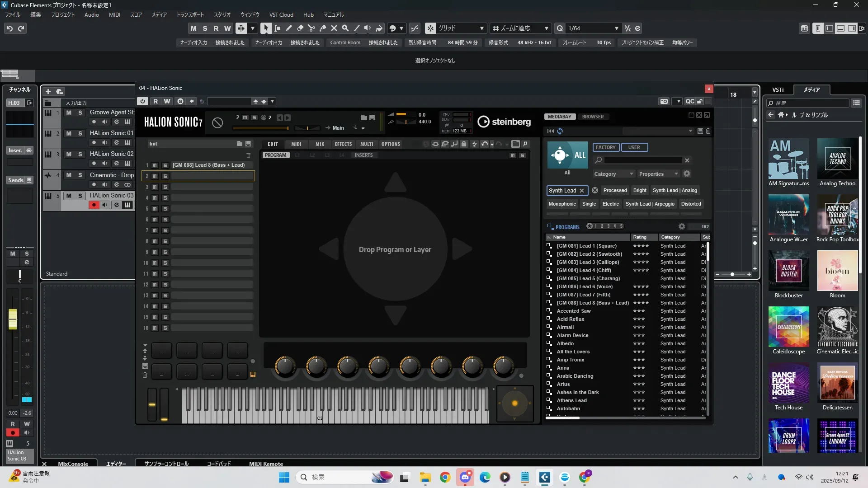Click the Zoom magnifier tool
868x488 pixels.
[x=345, y=28]
